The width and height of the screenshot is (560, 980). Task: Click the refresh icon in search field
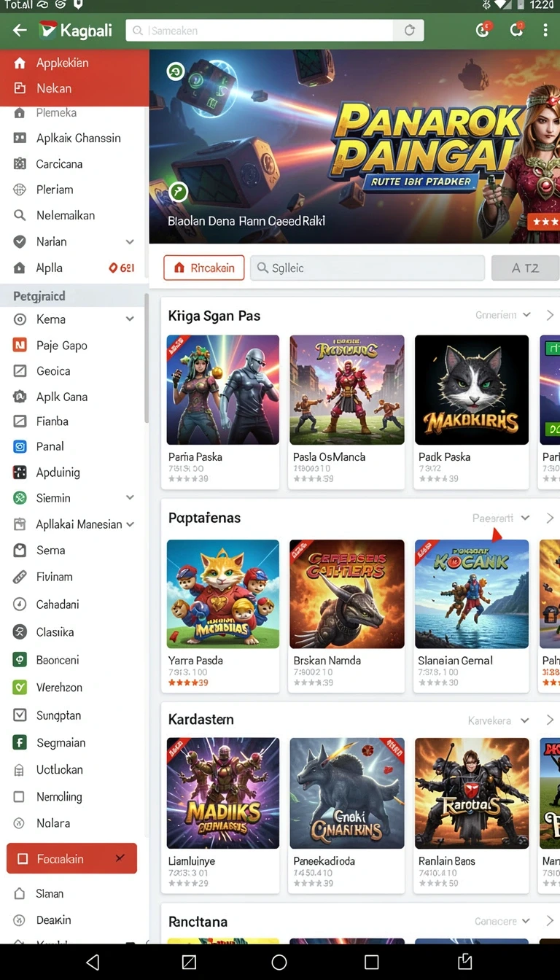tap(409, 31)
